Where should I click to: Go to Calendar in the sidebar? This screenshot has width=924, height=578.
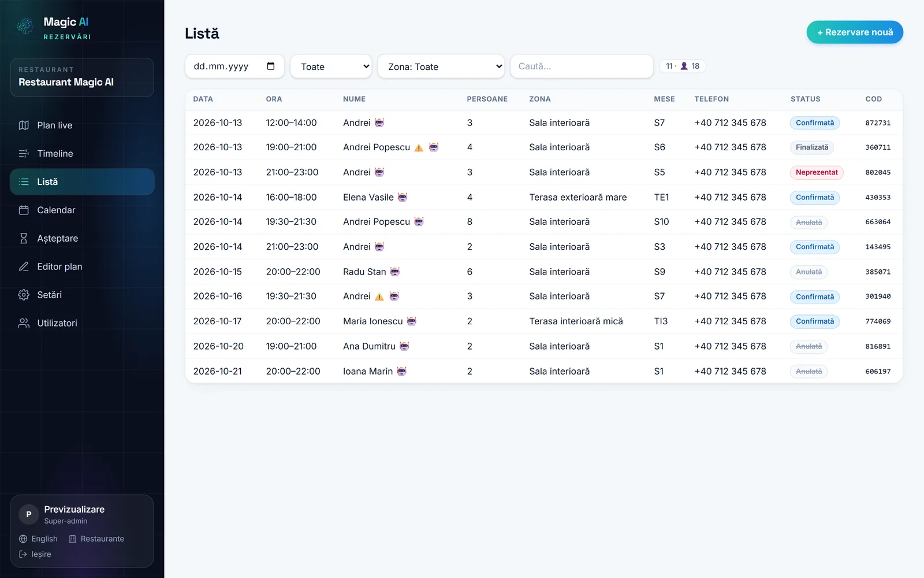82,210
